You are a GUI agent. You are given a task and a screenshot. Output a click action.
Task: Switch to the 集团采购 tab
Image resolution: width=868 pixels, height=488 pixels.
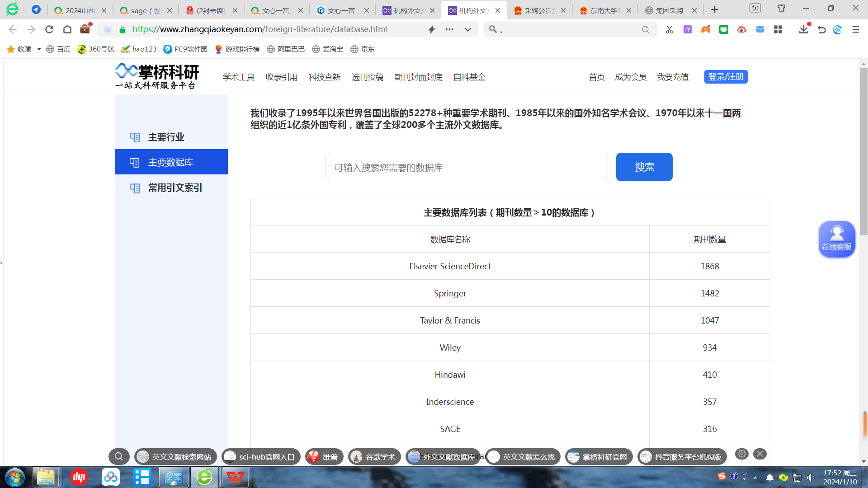click(670, 10)
